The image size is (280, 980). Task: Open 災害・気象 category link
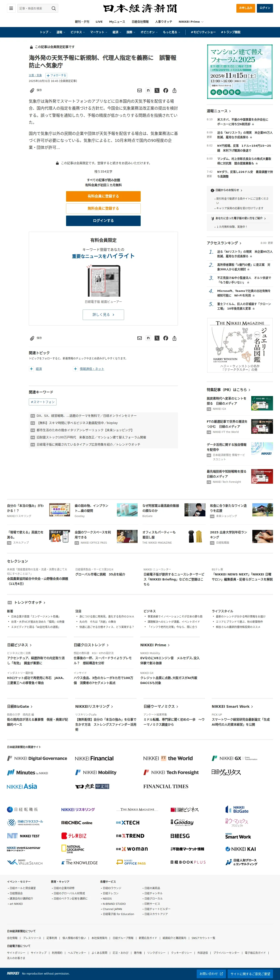click(x=35, y=75)
